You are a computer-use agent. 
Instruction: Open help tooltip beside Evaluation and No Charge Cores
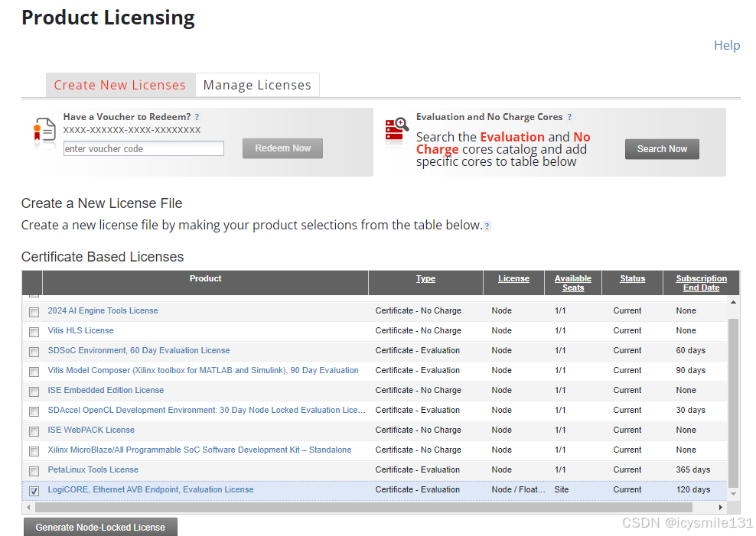point(569,117)
